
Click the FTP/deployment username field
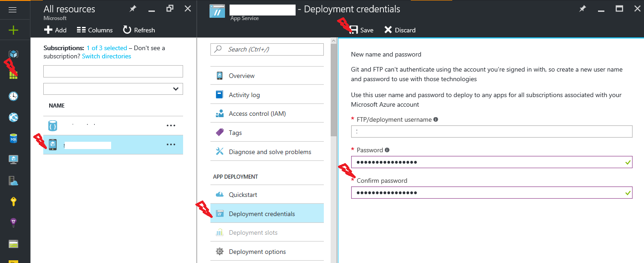point(492,131)
